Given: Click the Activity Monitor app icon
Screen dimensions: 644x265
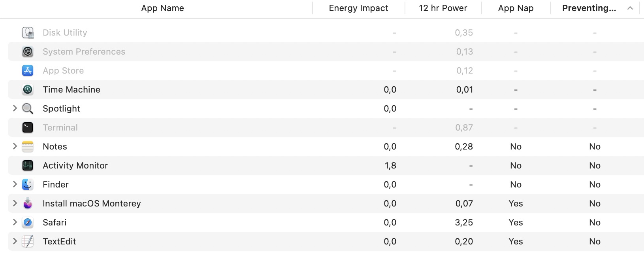Looking at the screenshot, I should [28, 165].
